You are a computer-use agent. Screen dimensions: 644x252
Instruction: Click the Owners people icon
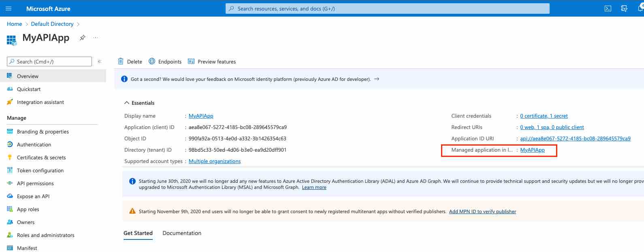tap(10, 222)
